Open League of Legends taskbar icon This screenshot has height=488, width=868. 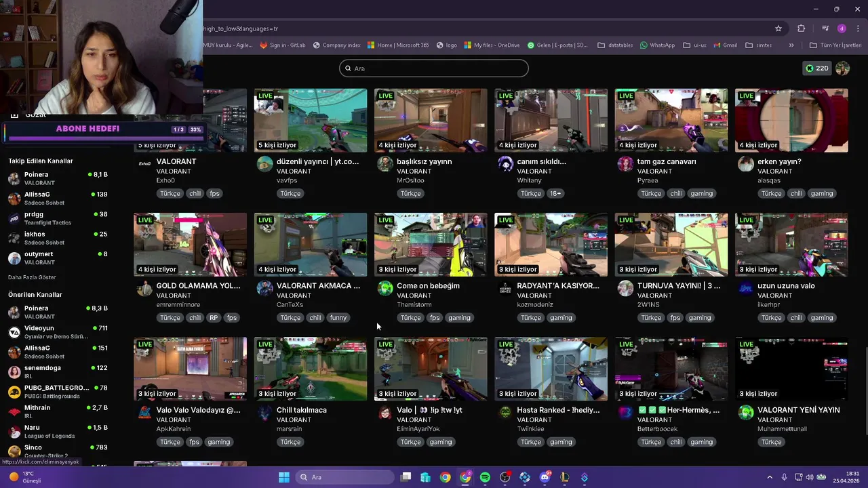pyautogui.click(x=564, y=477)
